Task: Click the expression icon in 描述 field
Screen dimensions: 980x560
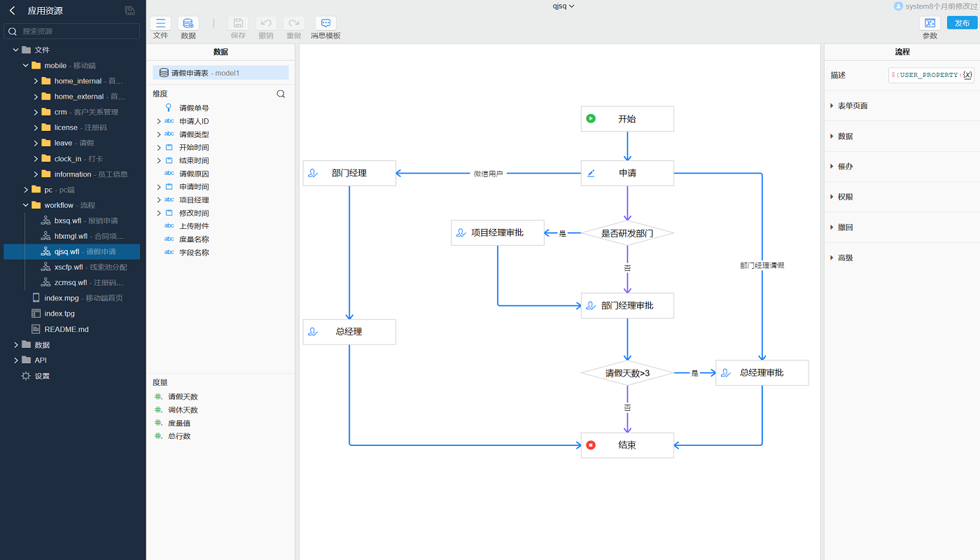Action: pos(967,75)
